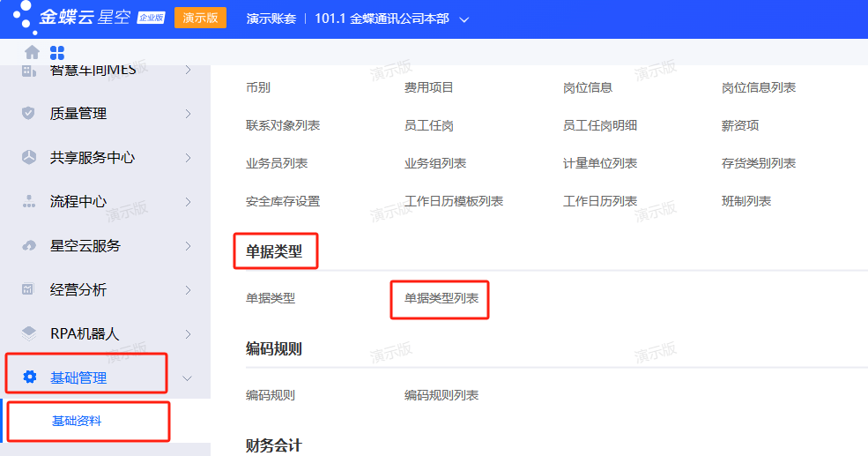868x456 pixels.
Task: Click the 基础管理 gear icon
Action: coord(29,378)
